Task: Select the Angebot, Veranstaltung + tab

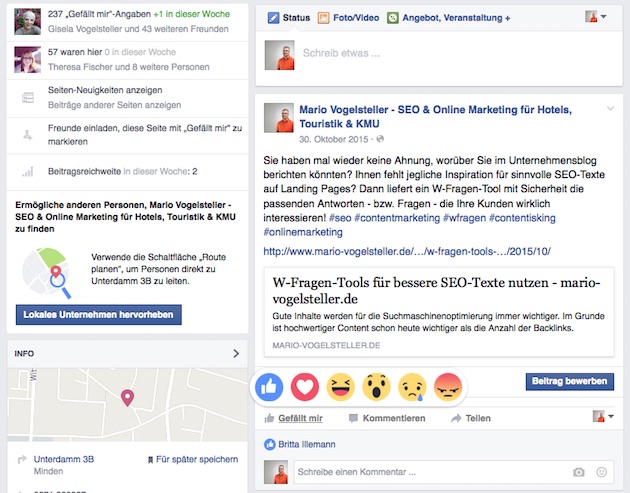Action: pyautogui.click(x=449, y=18)
